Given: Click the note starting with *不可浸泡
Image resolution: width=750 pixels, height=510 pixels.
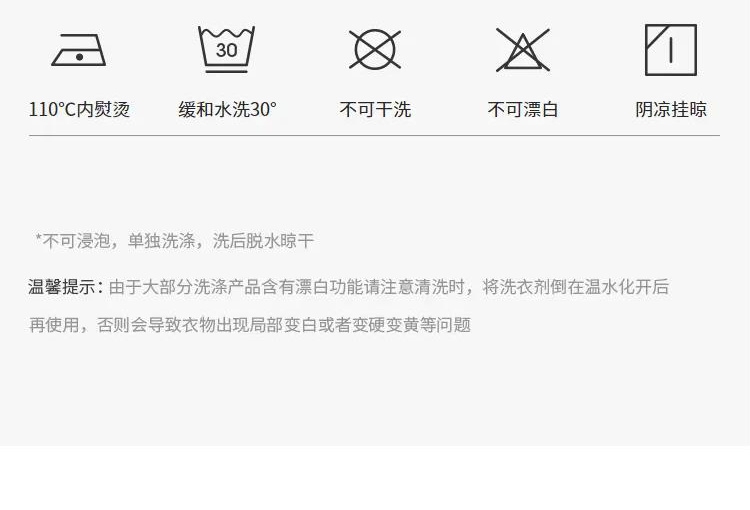Looking at the screenshot, I should (x=175, y=241).
